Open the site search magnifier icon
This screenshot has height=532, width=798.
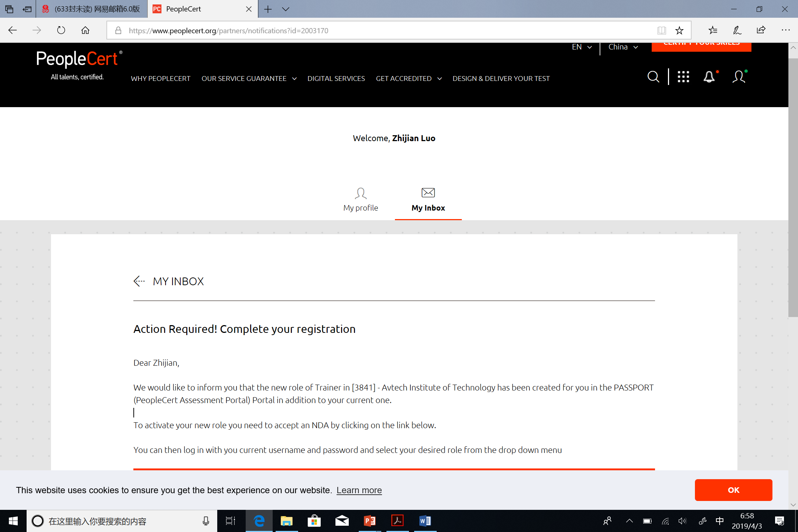pos(653,77)
